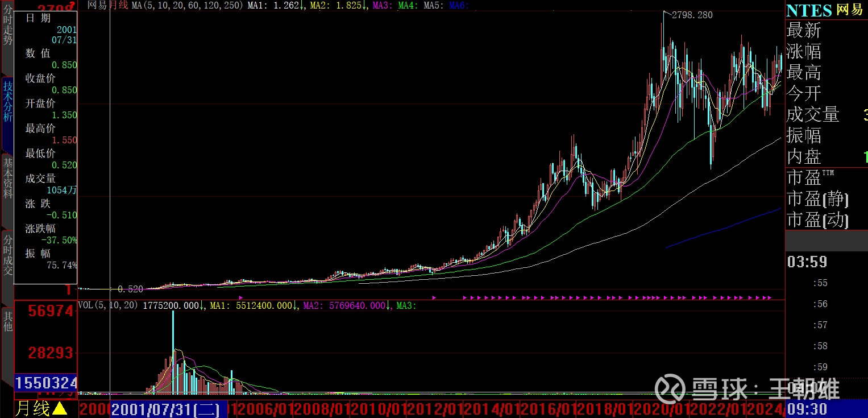The height and width of the screenshot is (418, 868).
Task: Click the green MA4 label
Action: coord(409,5)
